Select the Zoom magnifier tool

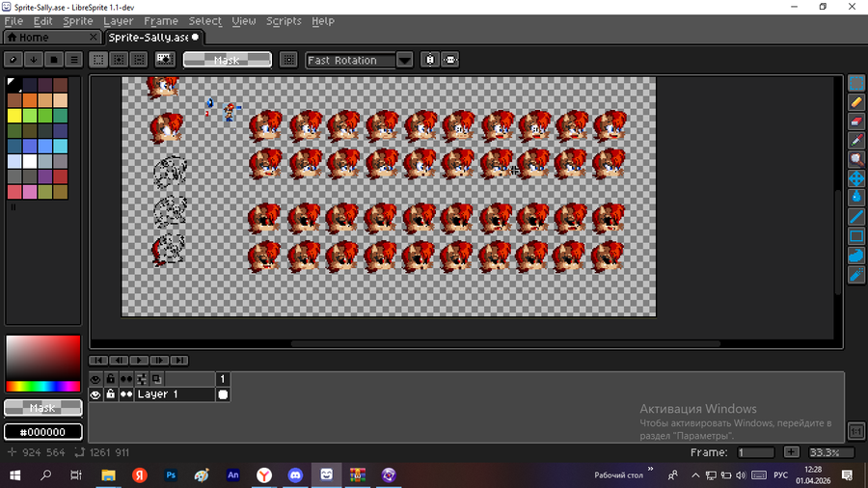(855, 159)
